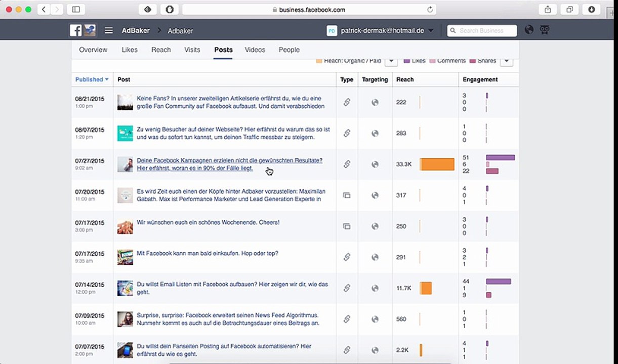Click link type icon for einkaufen post
Image resolution: width=618 pixels, height=364 pixels.
tap(347, 257)
